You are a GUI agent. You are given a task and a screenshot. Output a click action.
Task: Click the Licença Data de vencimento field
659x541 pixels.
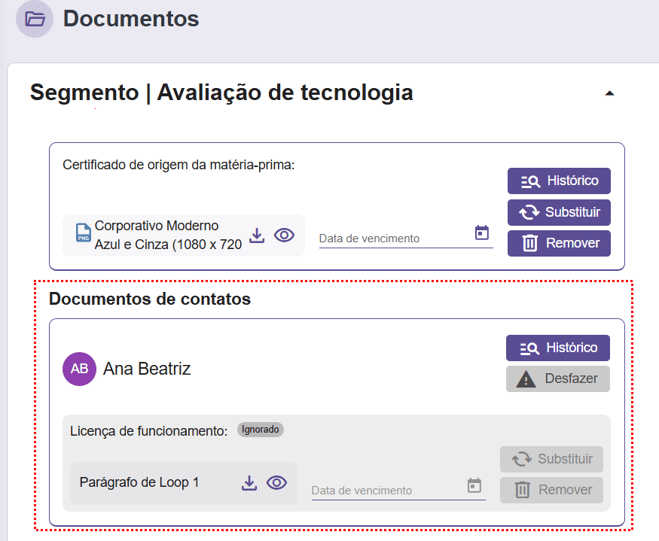(x=387, y=490)
